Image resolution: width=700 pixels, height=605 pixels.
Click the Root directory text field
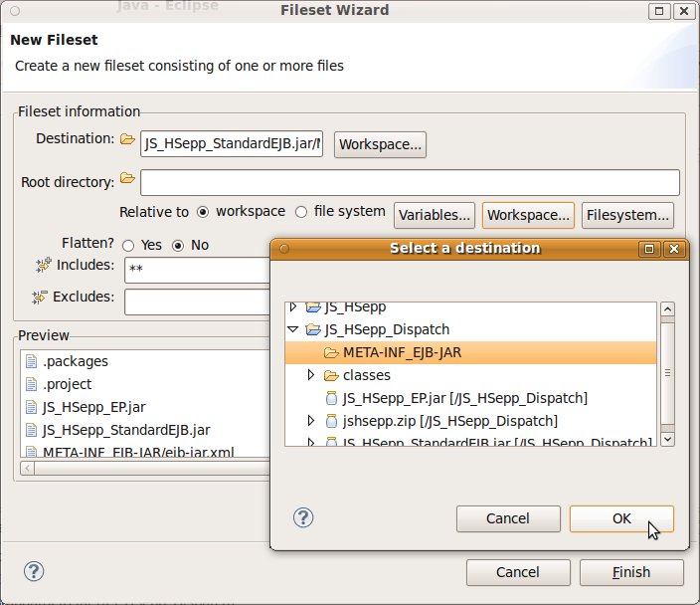(410, 183)
